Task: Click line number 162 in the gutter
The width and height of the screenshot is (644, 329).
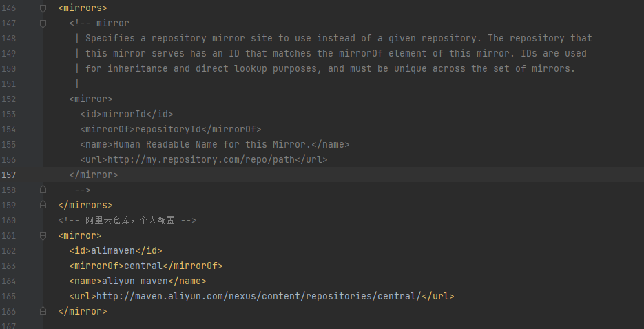Action: (8, 250)
